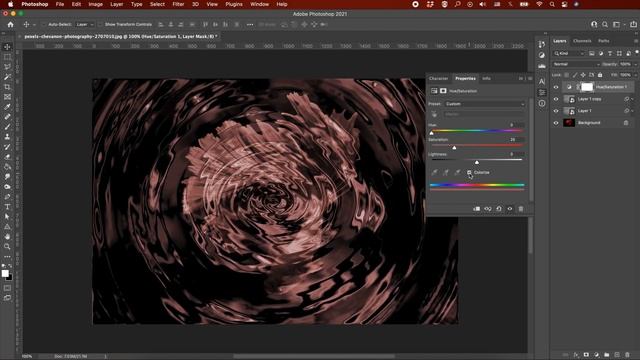
Task: Open the blend mode Normal dropdown
Action: click(x=576, y=64)
